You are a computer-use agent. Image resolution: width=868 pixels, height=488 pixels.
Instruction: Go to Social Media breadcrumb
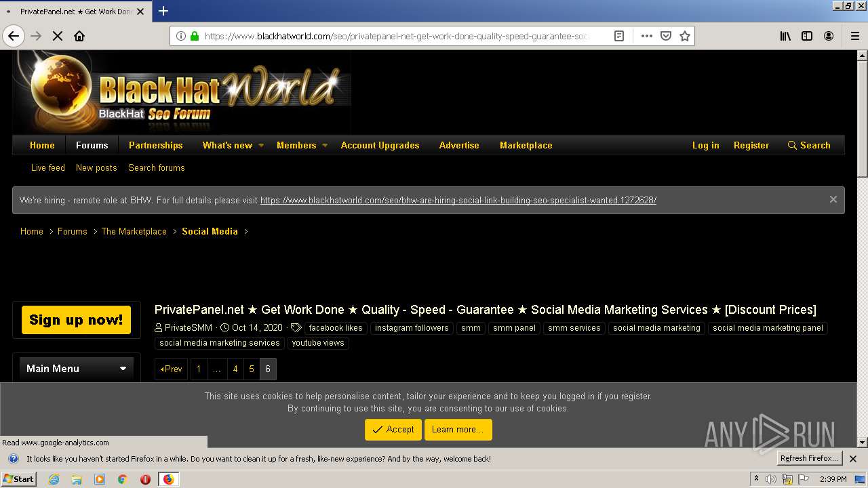click(x=210, y=231)
